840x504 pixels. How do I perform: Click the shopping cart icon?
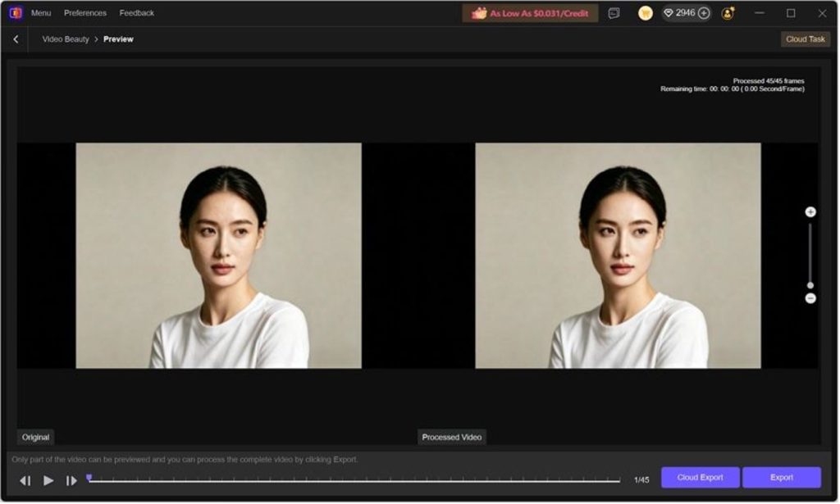(x=646, y=13)
